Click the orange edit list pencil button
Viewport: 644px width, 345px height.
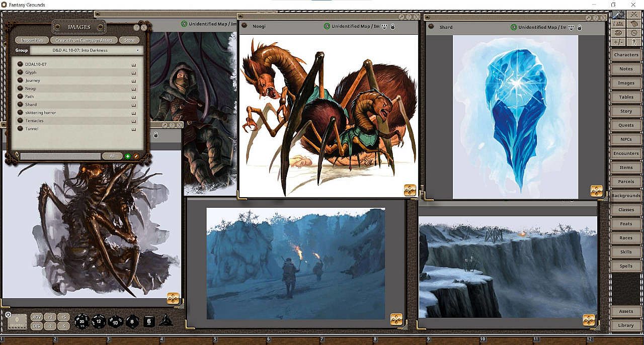tap(136, 156)
